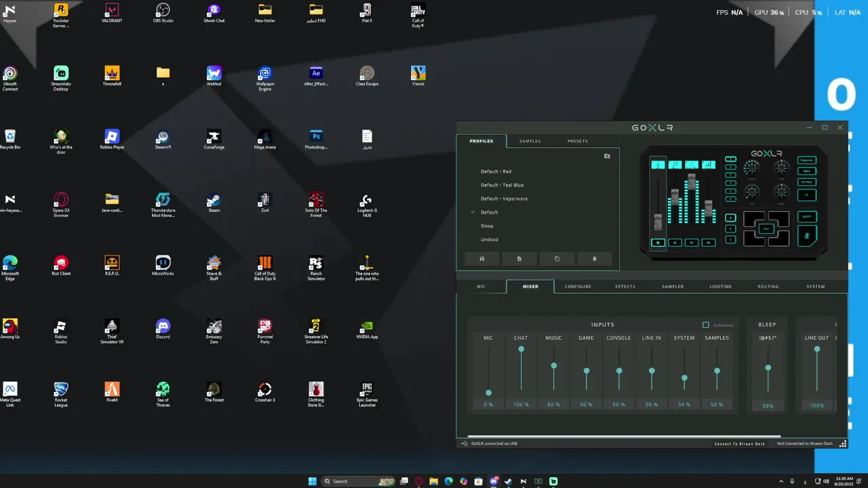Click the new profile document icon
Screen dimensions: 868x488
point(519,258)
